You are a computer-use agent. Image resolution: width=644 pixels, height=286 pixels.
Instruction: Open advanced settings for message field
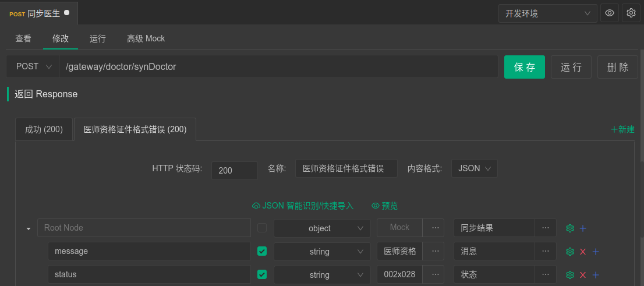point(570,252)
